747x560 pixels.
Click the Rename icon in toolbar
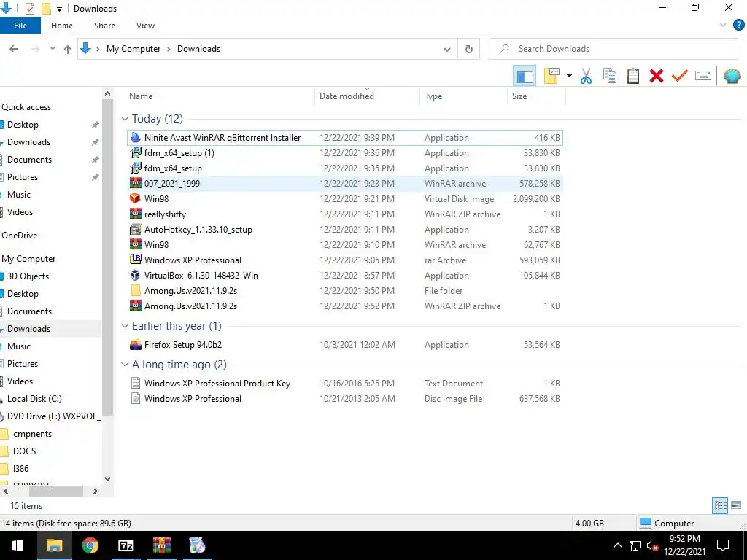point(703,76)
